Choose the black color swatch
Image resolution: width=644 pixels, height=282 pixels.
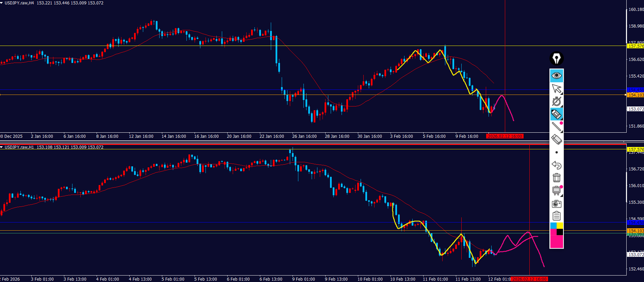click(560, 232)
